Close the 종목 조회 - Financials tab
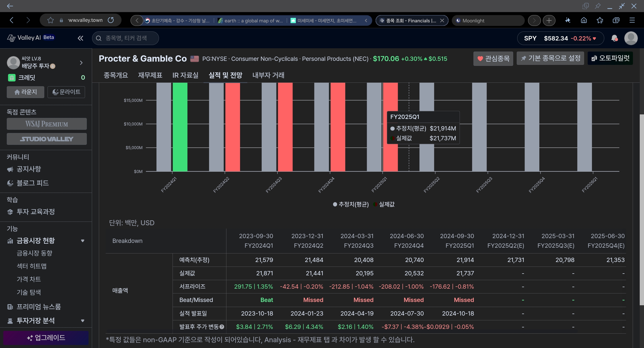The width and height of the screenshot is (644, 348). pyautogui.click(x=442, y=21)
